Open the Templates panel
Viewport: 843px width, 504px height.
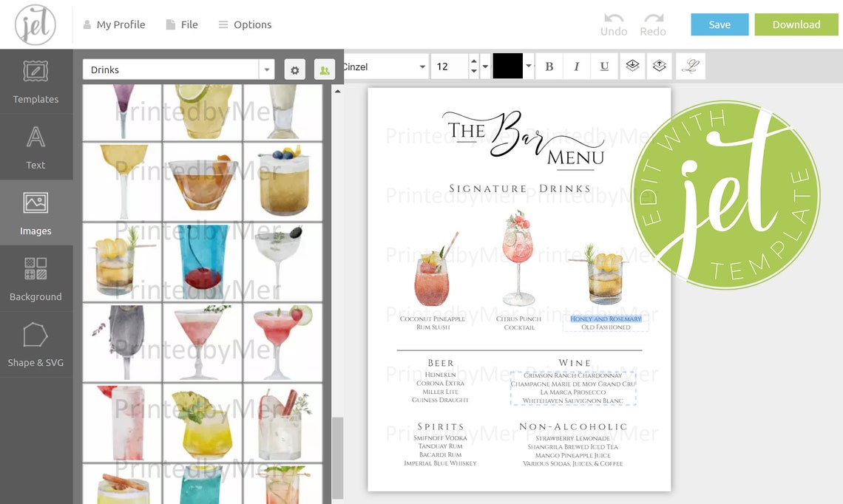point(35,81)
